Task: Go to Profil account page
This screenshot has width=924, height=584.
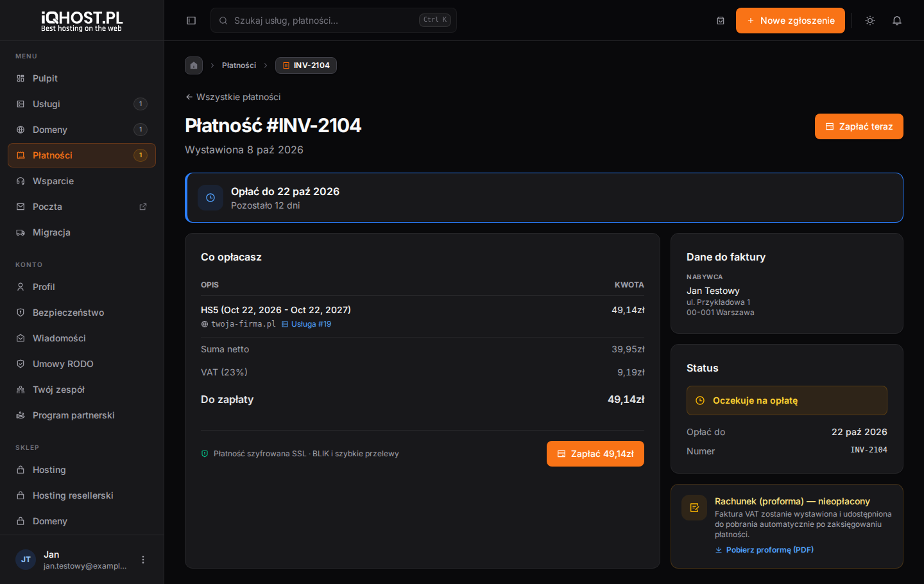Action: (81, 287)
